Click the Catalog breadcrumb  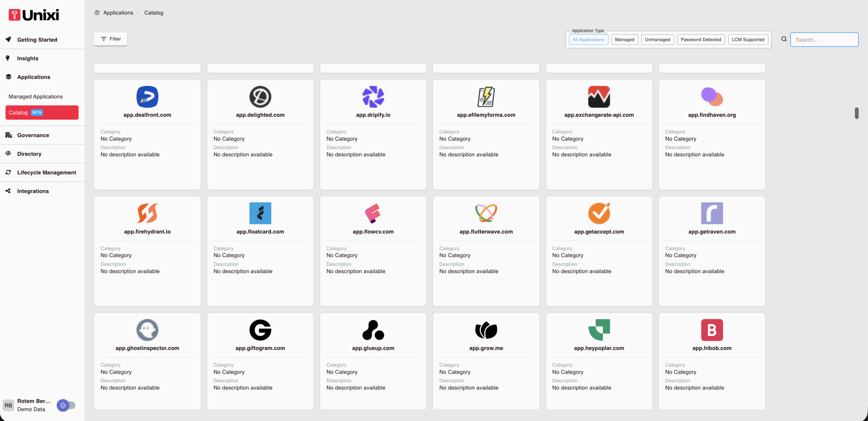click(154, 13)
